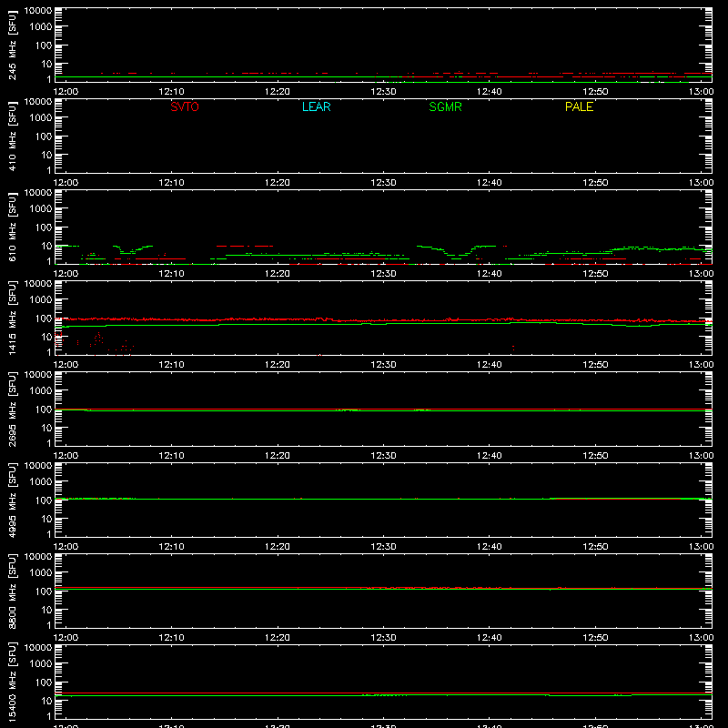Select the 245 MHz [SFU] axis label
Image resolution: width=728 pixels, height=728 pixels.
pos(13,45)
